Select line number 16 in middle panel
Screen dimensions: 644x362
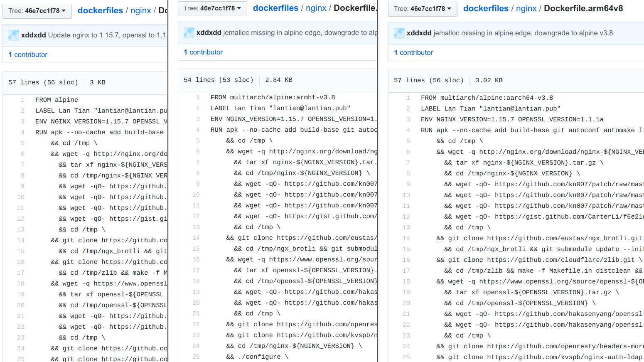196,260
